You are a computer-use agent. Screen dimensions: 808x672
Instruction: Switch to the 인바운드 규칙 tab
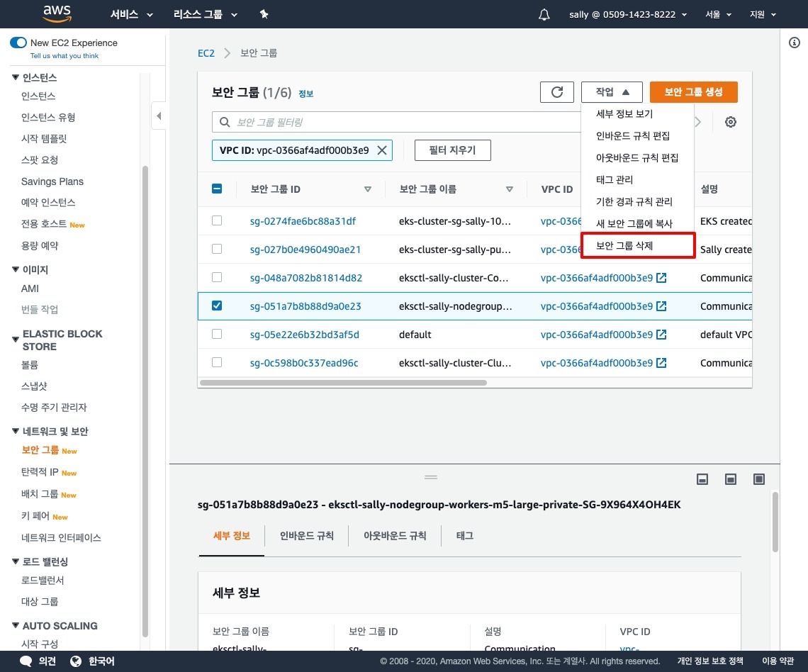pos(306,536)
